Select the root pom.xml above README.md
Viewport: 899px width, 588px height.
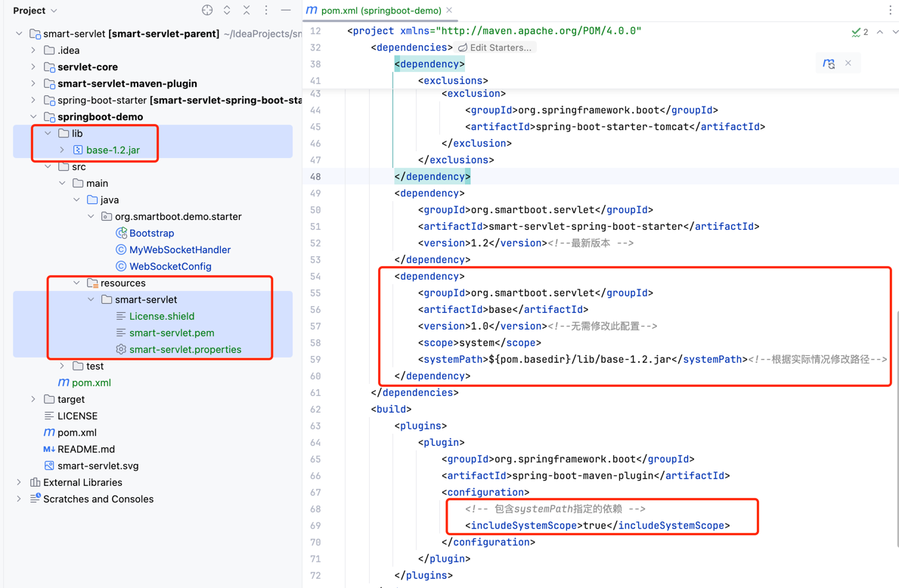(77, 433)
